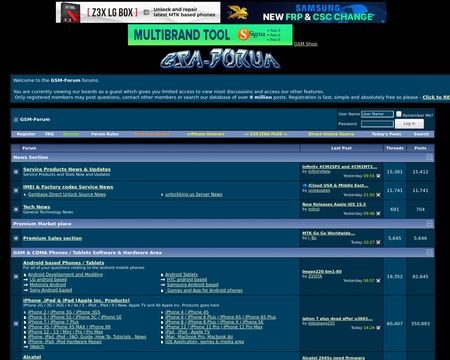Open the Z3X LG Box advertisement banner
This screenshot has width=450, height=360.
tap(138, 12)
